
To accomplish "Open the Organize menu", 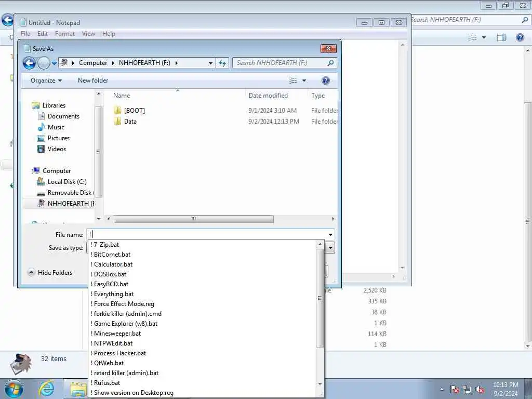I will click(46, 81).
